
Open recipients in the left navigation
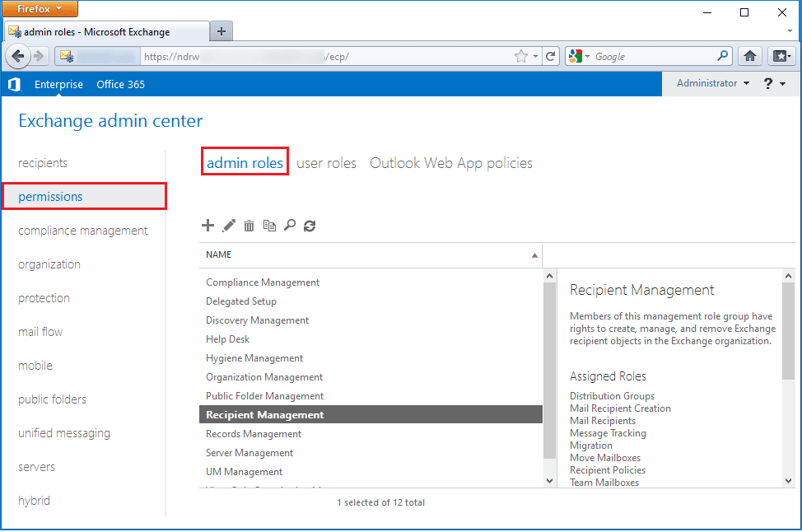(x=43, y=163)
